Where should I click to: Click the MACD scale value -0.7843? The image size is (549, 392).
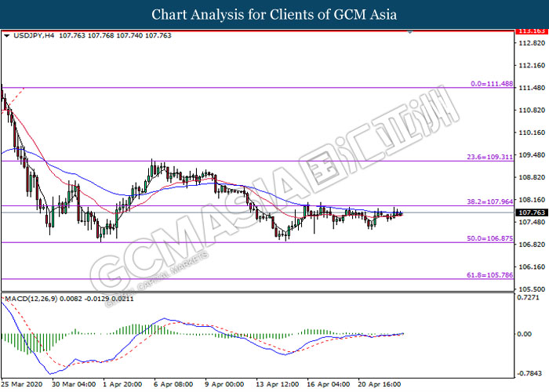tap(529, 373)
